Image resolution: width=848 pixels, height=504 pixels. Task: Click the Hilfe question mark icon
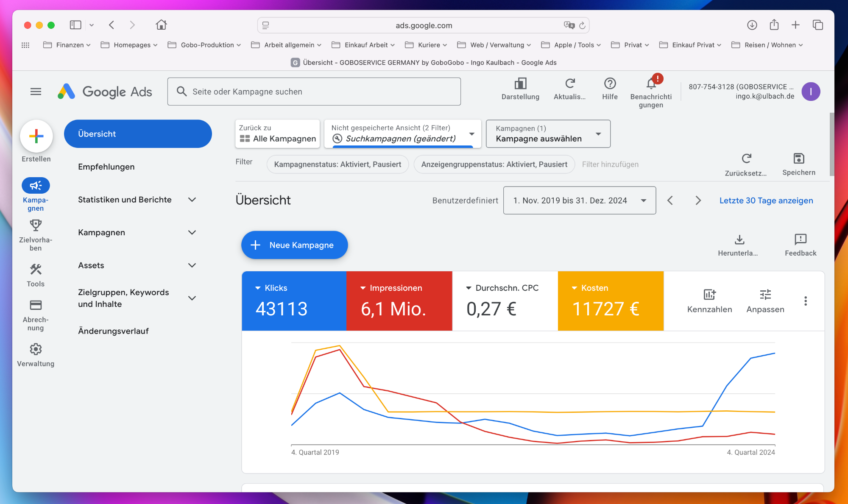click(610, 84)
